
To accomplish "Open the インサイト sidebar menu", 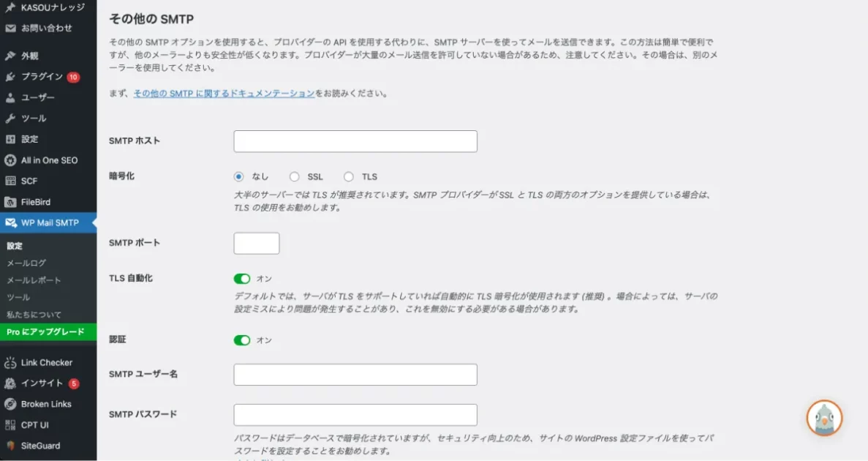I will [42, 383].
